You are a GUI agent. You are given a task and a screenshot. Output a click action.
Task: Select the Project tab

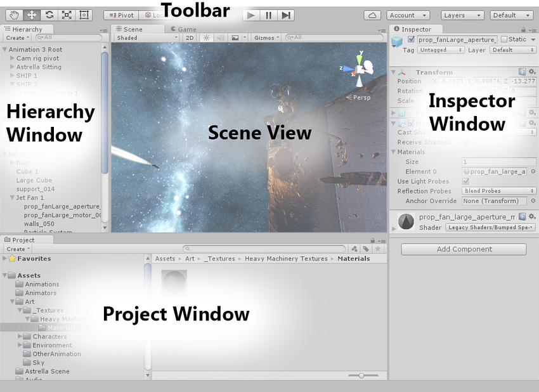(x=22, y=240)
